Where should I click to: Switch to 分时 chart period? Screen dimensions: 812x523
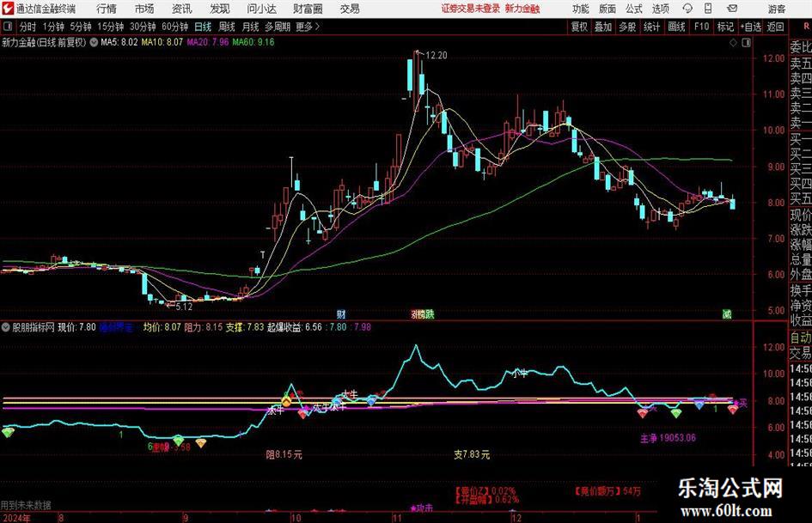pyautogui.click(x=28, y=27)
